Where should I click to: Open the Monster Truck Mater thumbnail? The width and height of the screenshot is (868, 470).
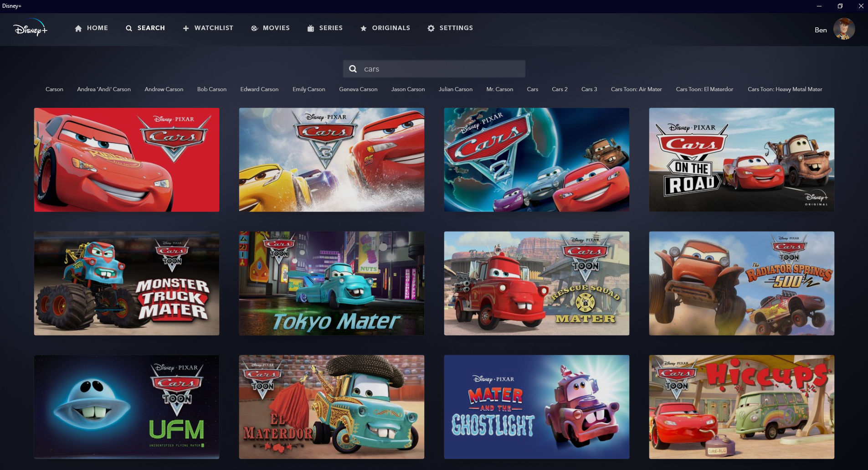point(127,284)
